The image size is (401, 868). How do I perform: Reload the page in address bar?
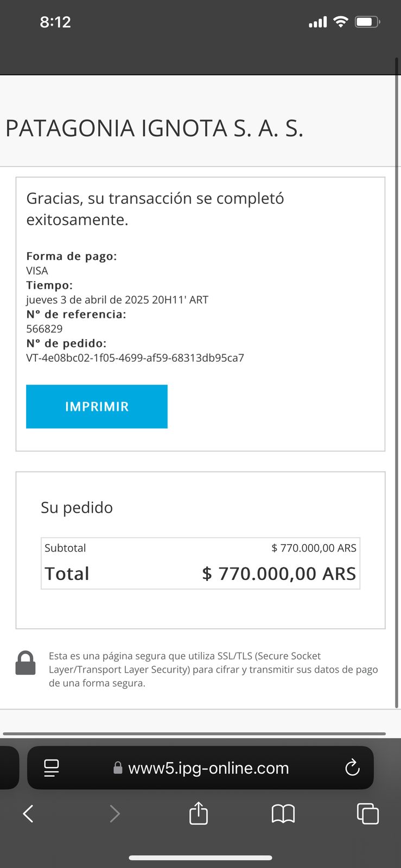(352, 768)
